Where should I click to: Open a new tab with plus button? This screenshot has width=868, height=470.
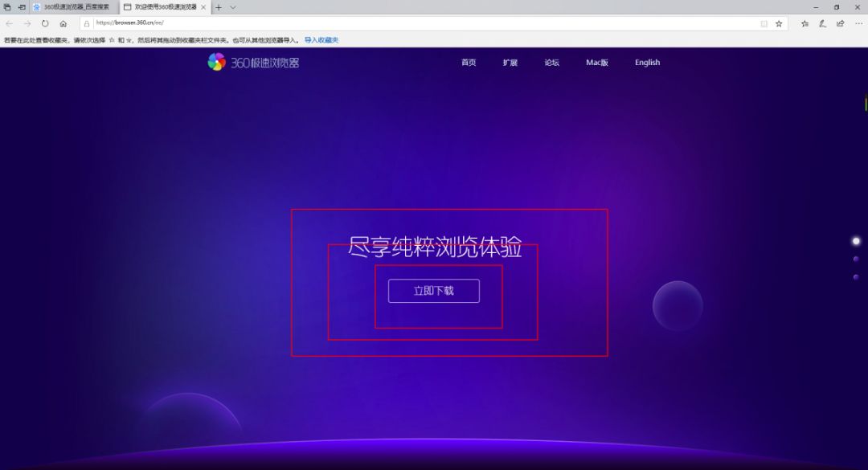(219, 7)
